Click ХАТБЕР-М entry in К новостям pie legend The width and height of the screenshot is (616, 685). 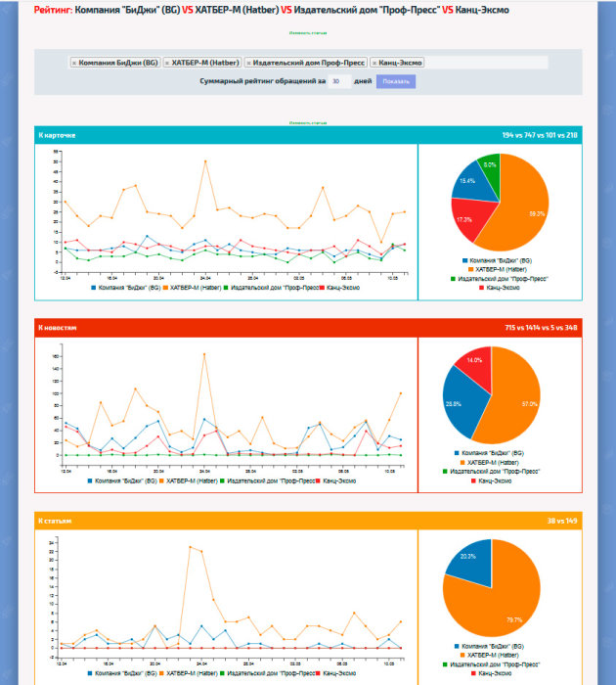click(489, 463)
